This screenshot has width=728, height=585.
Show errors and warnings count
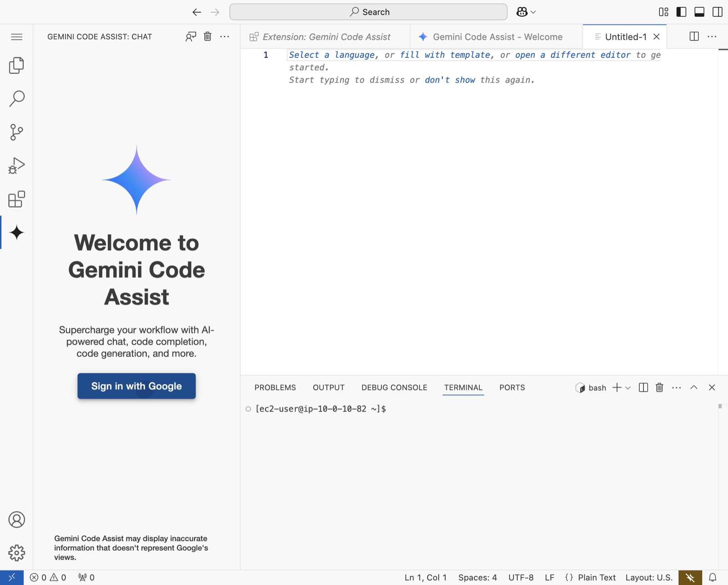[x=48, y=577]
